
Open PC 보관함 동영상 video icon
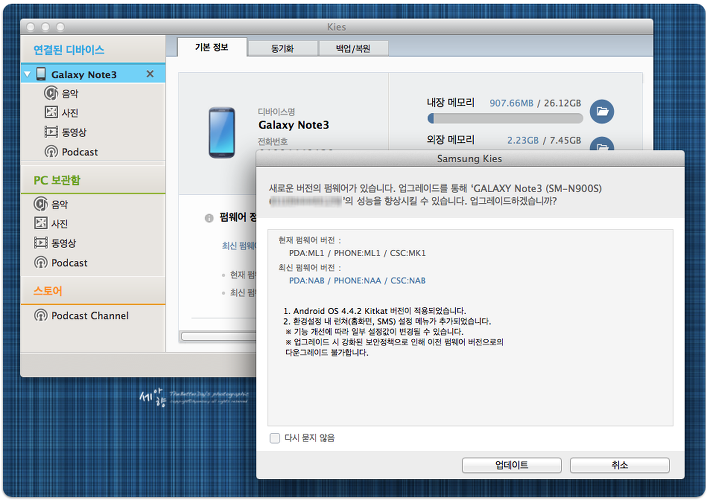point(41,243)
